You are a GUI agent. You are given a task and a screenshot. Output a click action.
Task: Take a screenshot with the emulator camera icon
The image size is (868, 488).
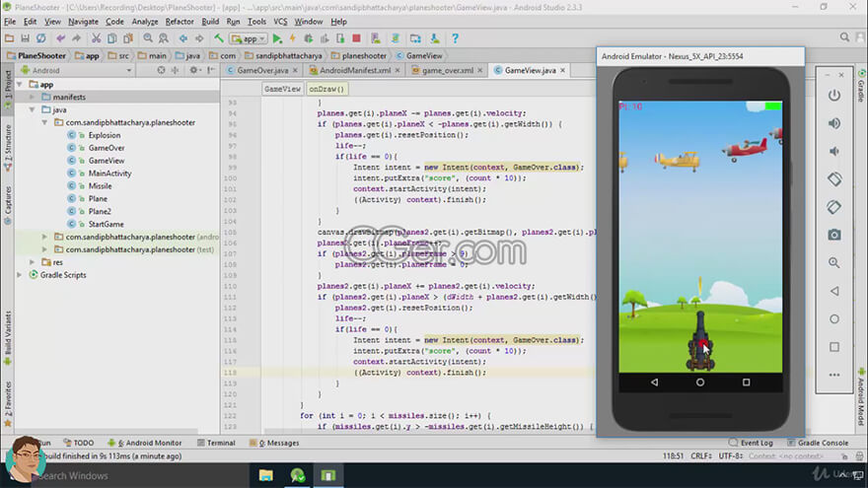coord(834,235)
